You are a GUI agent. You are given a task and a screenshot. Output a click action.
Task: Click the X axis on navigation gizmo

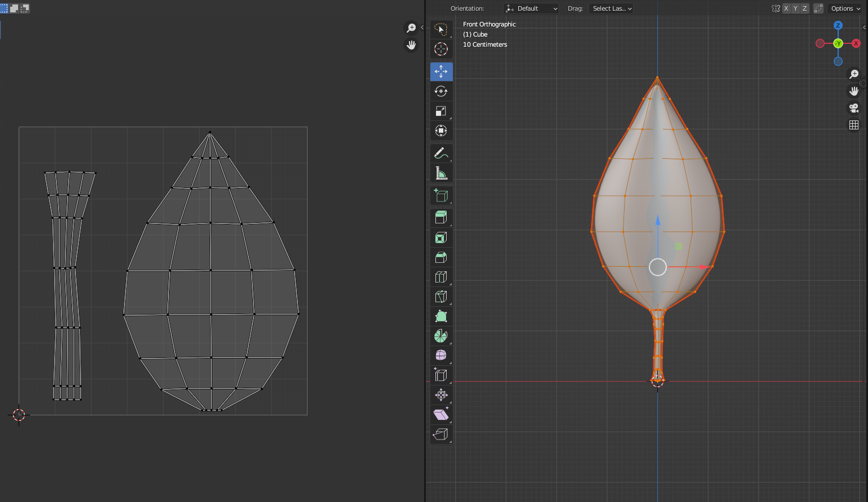[x=856, y=43]
